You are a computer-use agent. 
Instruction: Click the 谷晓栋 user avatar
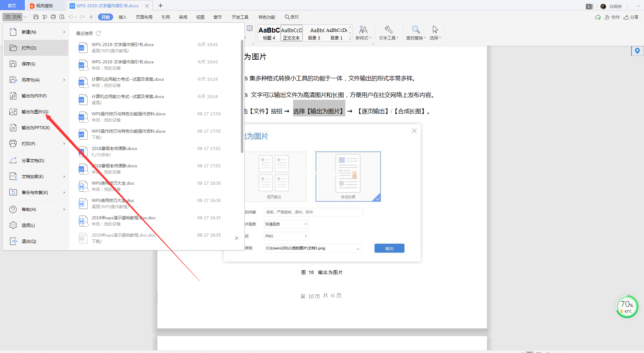tap(603, 6)
